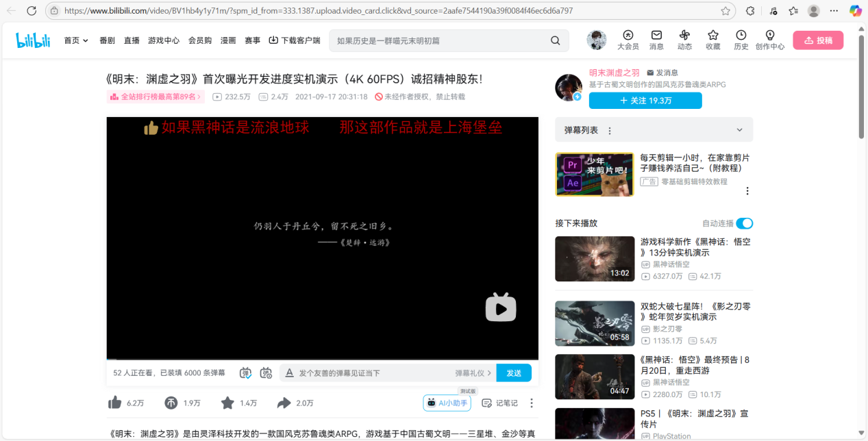Refresh the browser page
This screenshot has height=441, width=868.
click(x=32, y=11)
